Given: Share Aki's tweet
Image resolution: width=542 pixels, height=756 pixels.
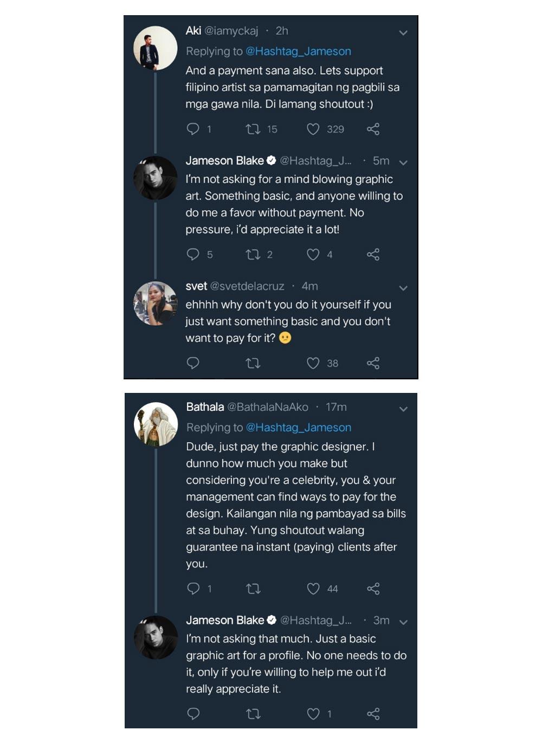Looking at the screenshot, I should coord(373,129).
